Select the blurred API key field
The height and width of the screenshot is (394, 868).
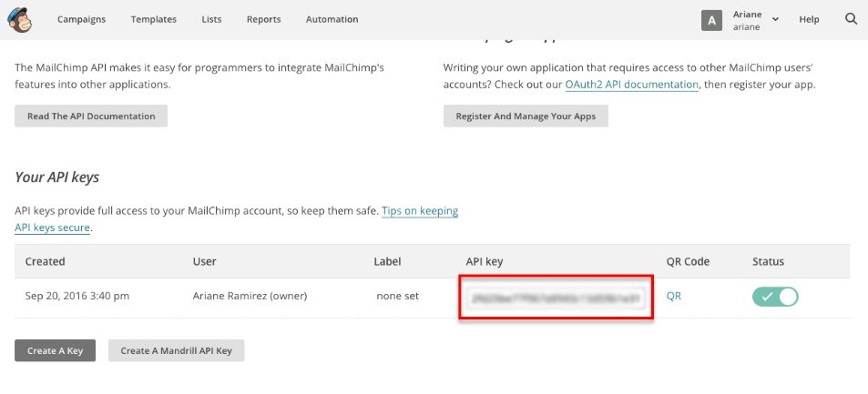tap(557, 297)
